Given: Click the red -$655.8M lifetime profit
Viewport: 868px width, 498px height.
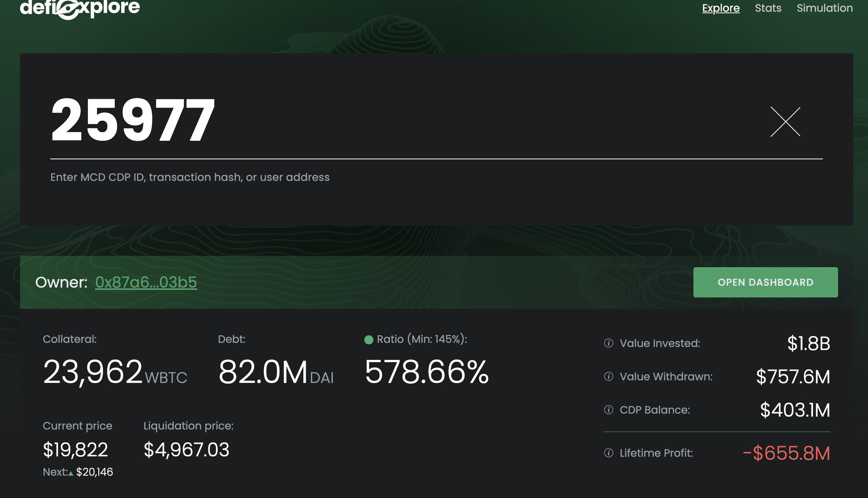Looking at the screenshot, I should [x=786, y=453].
